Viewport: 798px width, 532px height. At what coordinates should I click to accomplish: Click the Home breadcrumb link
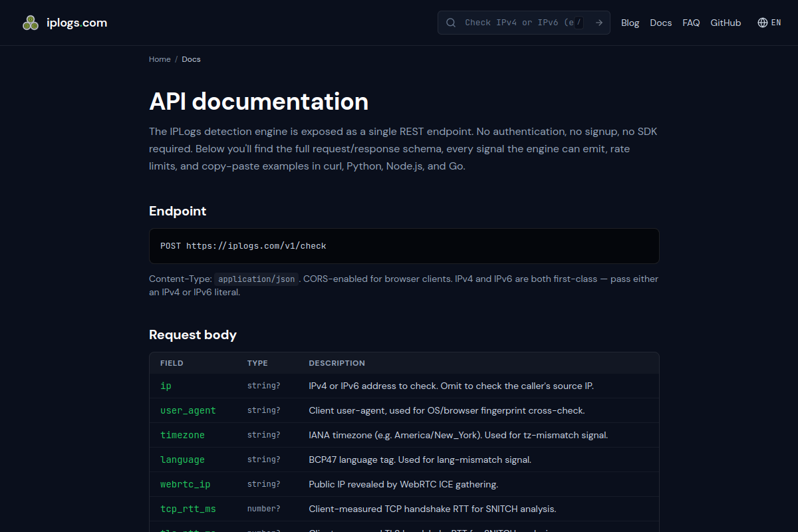pos(160,59)
